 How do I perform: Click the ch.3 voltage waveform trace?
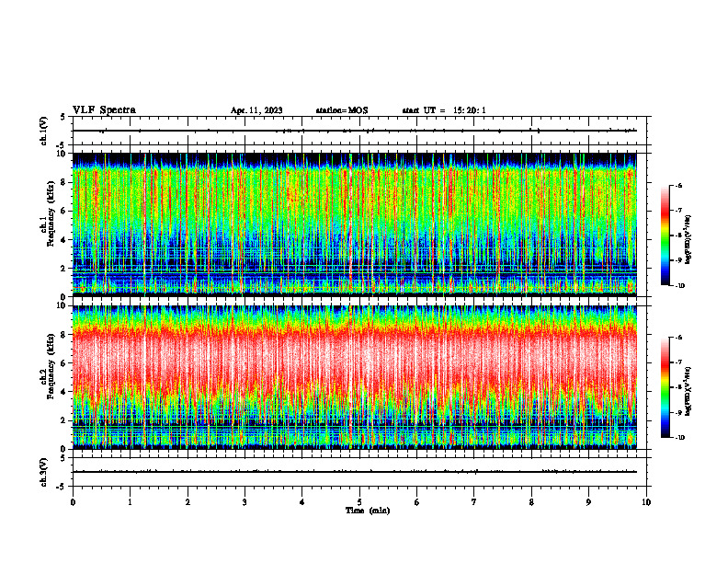click(x=354, y=472)
